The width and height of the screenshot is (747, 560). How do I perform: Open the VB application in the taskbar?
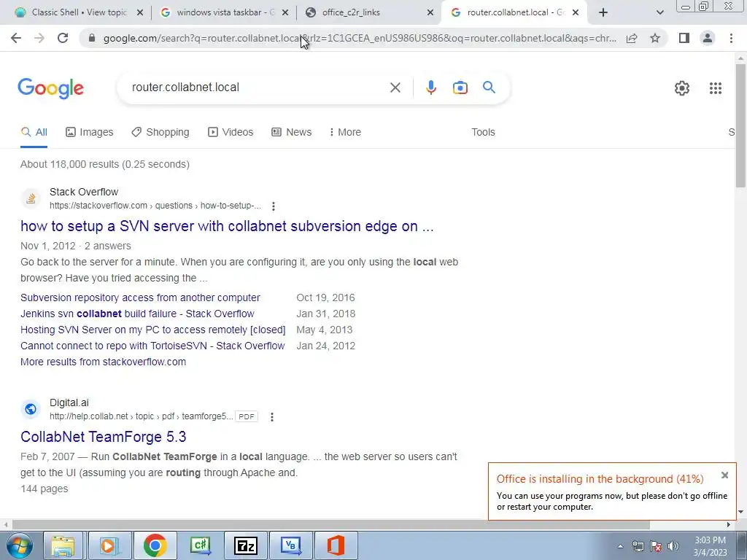click(290, 545)
